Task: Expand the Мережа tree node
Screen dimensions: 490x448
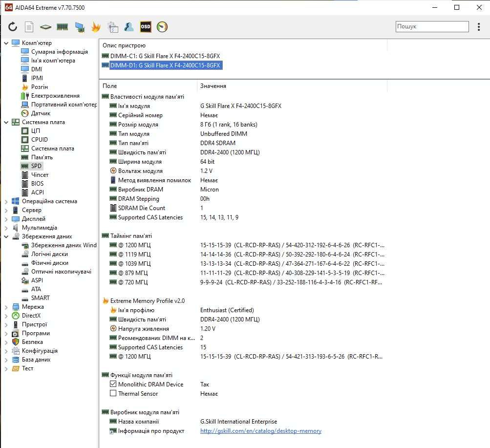Action: pyautogui.click(x=6, y=307)
